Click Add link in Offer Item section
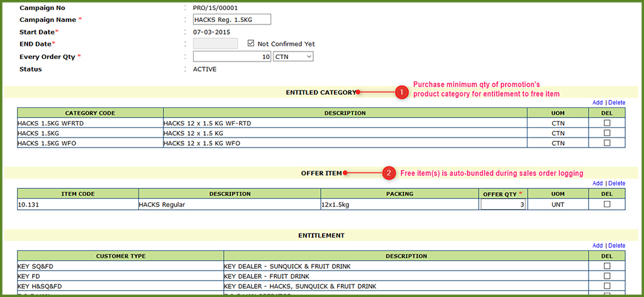 coord(597,183)
